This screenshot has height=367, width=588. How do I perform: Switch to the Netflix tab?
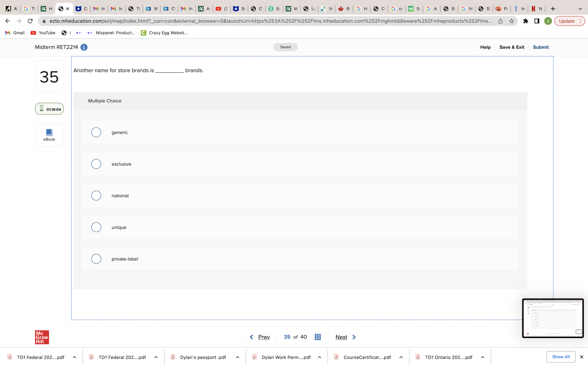pyautogui.click(x=537, y=9)
